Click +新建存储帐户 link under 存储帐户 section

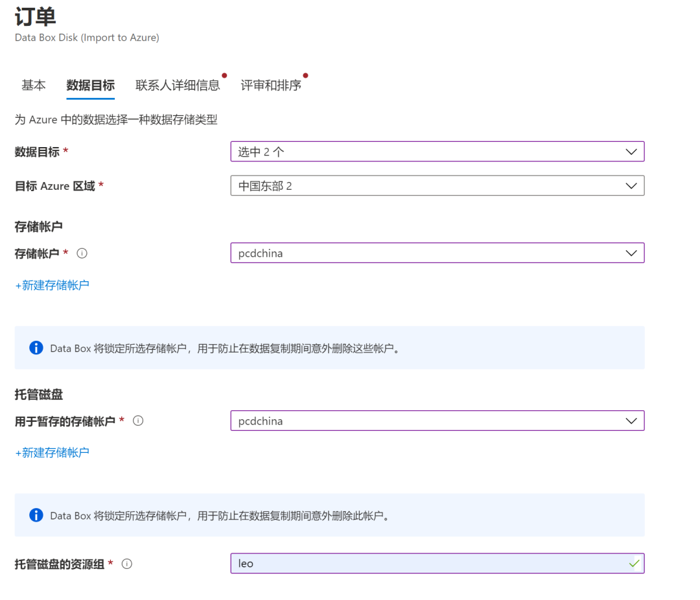[52, 285]
